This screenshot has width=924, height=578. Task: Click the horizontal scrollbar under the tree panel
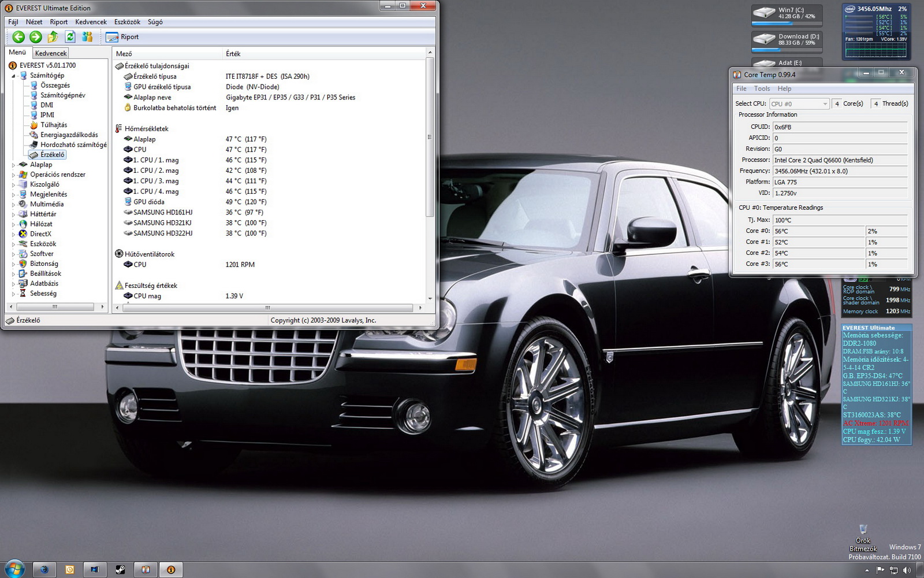(55, 307)
